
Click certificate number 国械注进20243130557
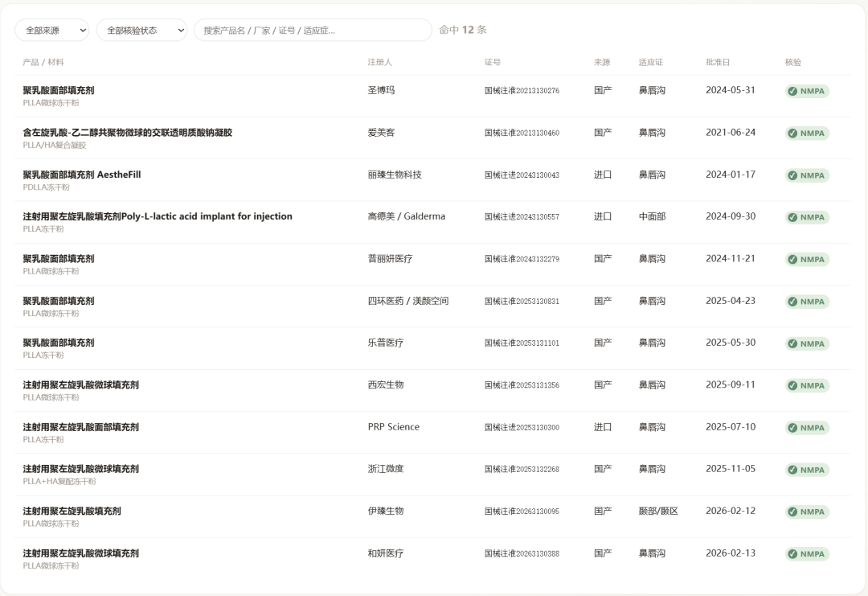522,217
